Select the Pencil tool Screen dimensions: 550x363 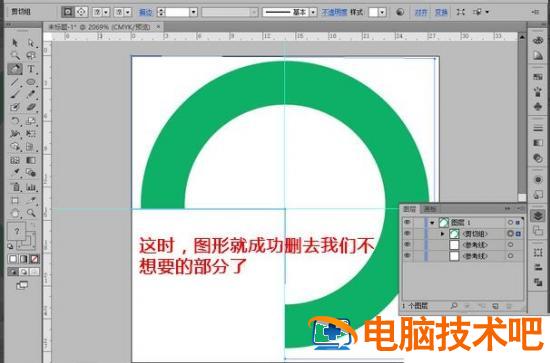(31, 95)
